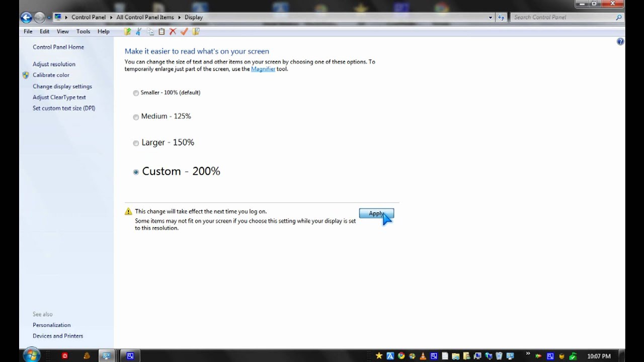Open recent pages dropdown next to Forward
Screen dimensions: 644x362
coord(49,17)
